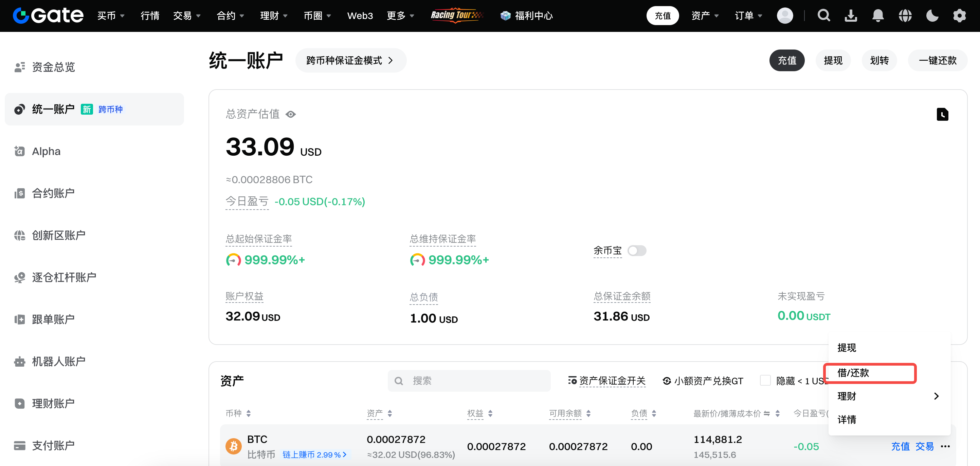
Task: Expand the 资产 dropdown in header
Action: coord(705,16)
